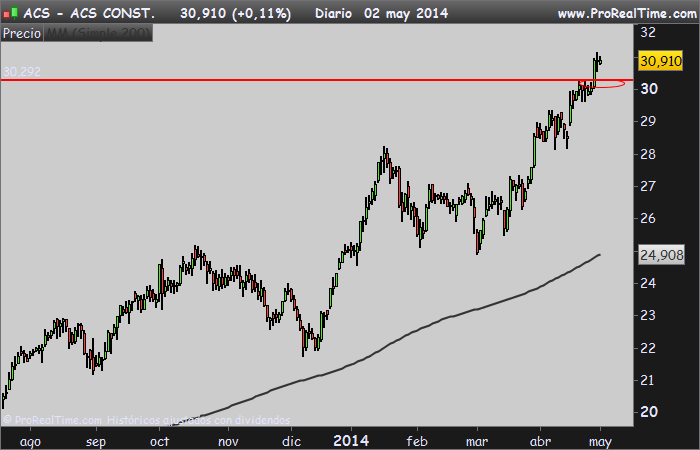Viewport: 700px width, 450px height.
Task: Click the ACS - ACS CONST. ticker title
Action: click(x=89, y=13)
